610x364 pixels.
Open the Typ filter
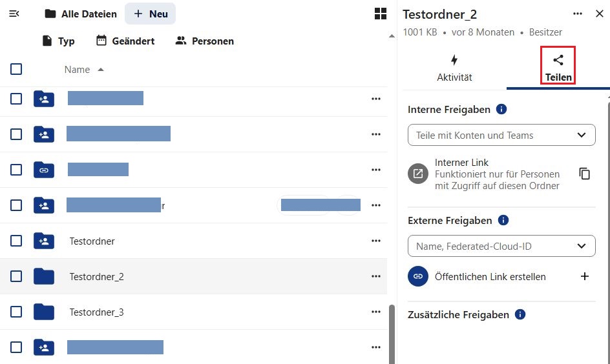58,41
